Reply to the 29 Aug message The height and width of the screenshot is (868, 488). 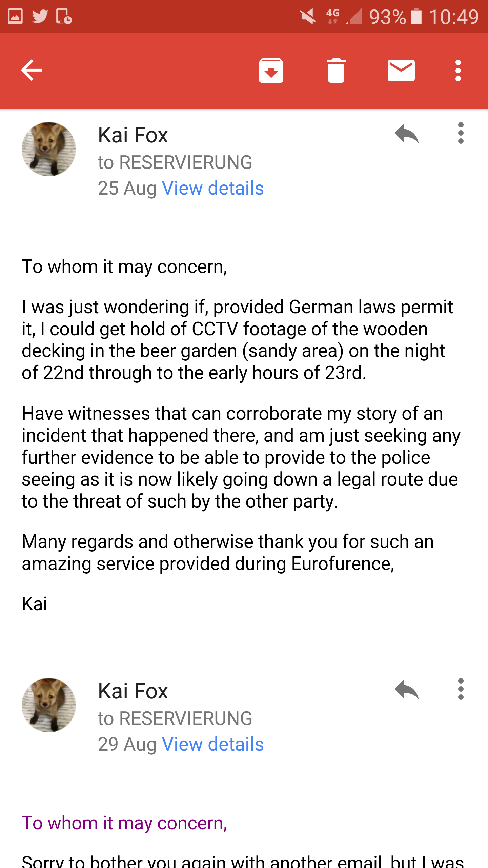[407, 690]
